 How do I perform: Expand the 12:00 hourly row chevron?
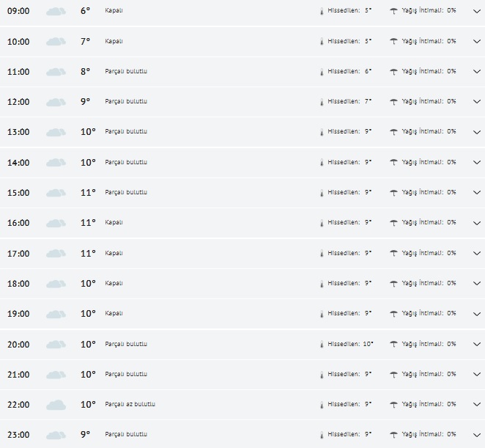[476, 102]
